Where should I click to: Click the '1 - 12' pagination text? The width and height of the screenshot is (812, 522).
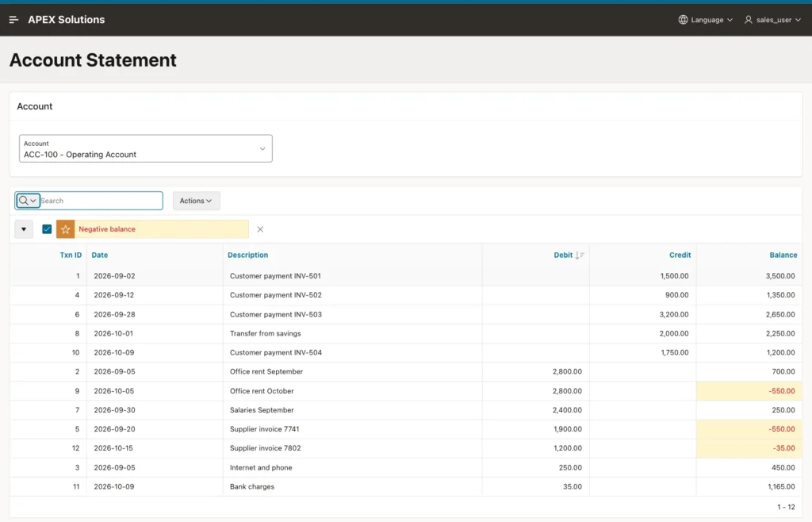click(786, 507)
